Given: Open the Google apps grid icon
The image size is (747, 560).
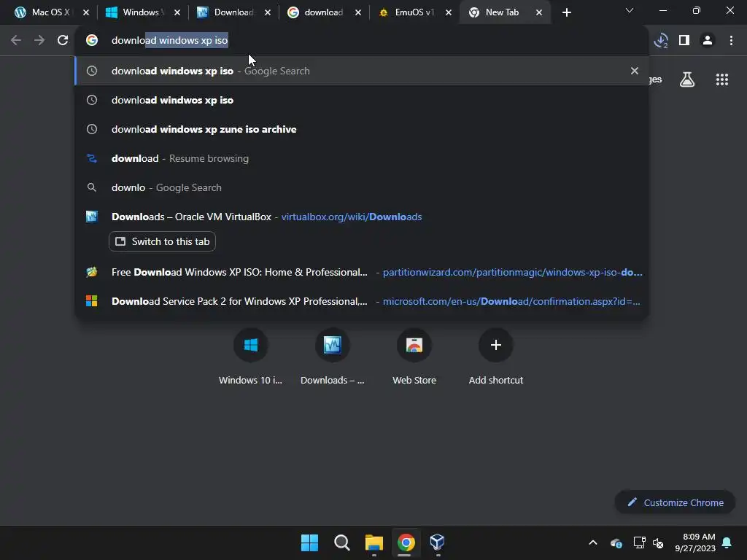Looking at the screenshot, I should 722,79.
